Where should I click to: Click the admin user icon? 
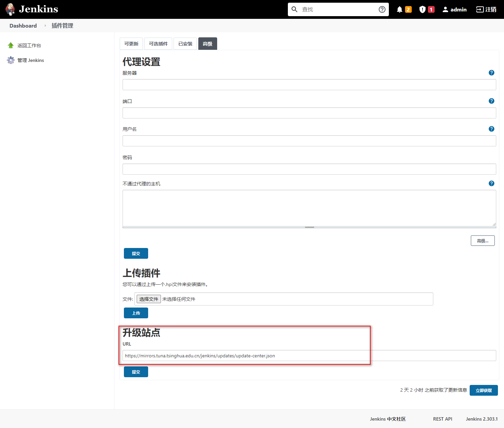[x=445, y=9]
